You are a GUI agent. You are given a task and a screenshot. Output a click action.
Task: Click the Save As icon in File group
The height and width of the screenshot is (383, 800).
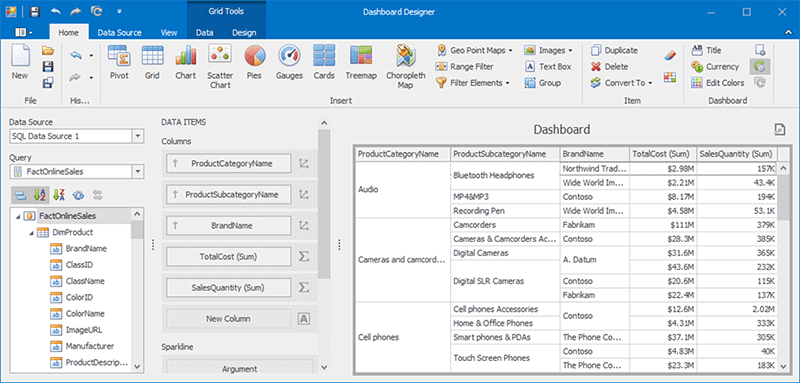(48, 83)
